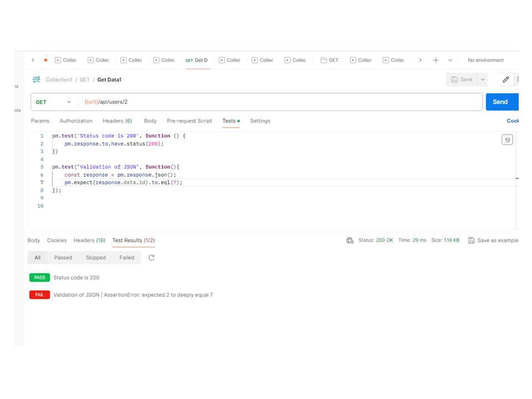Open the HTTP method GET dropdown
The height and width of the screenshot is (399, 532).
point(53,102)
